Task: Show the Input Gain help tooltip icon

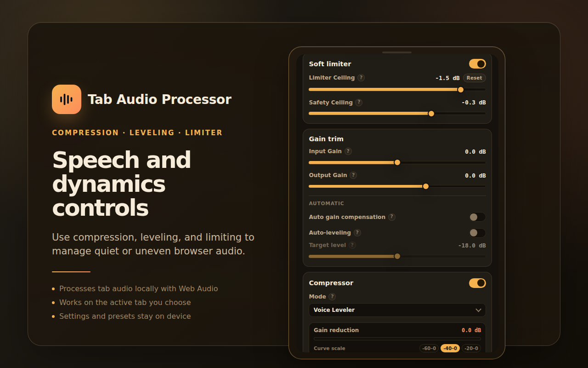Action: pos(348,151)
